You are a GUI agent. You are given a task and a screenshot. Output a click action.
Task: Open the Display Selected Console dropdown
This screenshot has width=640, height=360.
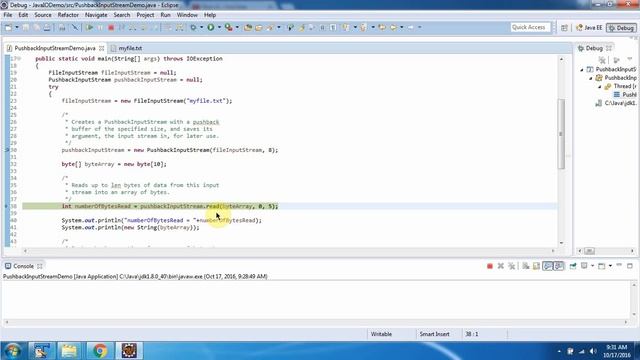[592, 266]
